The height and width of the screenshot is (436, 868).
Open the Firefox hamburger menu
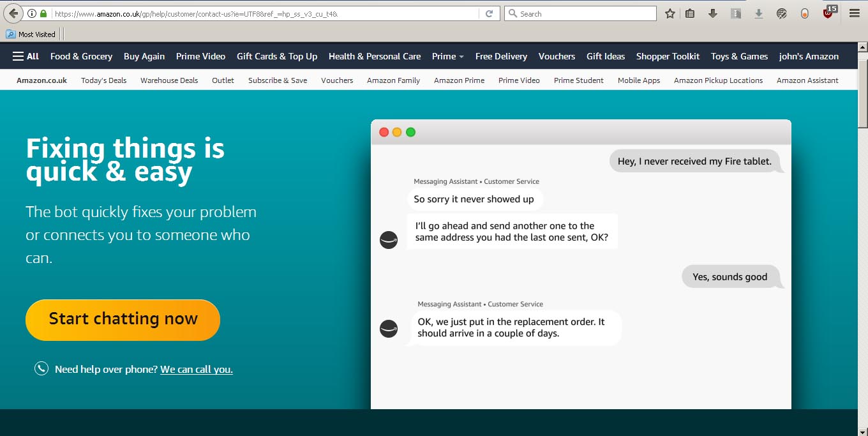click(x=854, y=13)
